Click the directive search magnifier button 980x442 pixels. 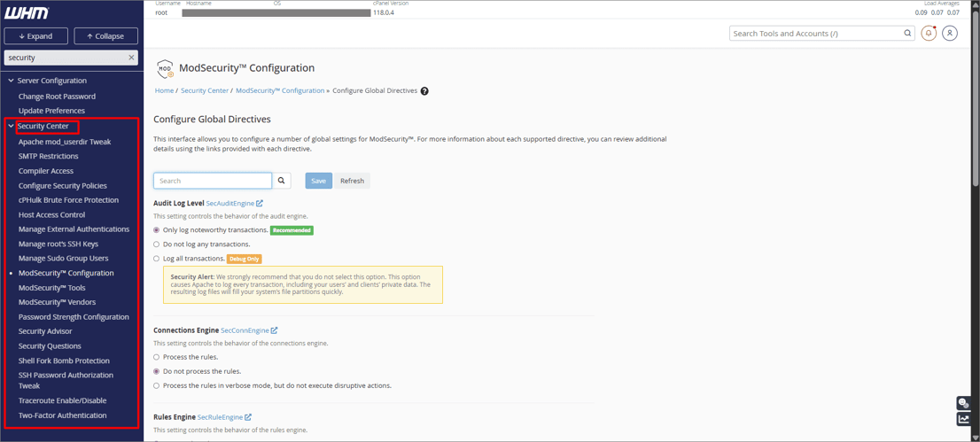tap(281, 181)
